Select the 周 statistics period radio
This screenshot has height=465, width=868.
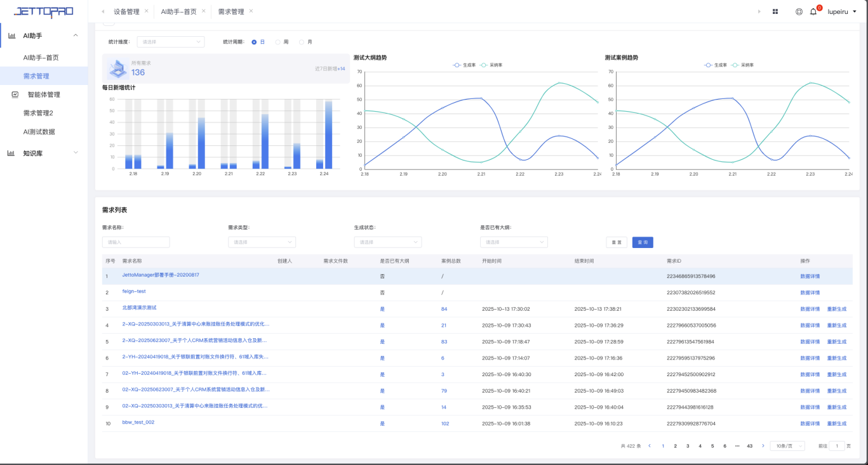coord(277,42)
